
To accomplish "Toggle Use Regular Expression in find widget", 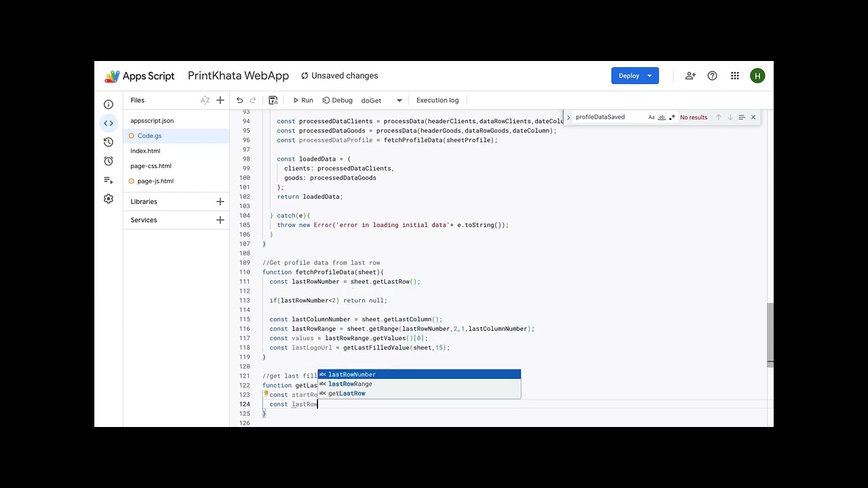I will (672, 117).
